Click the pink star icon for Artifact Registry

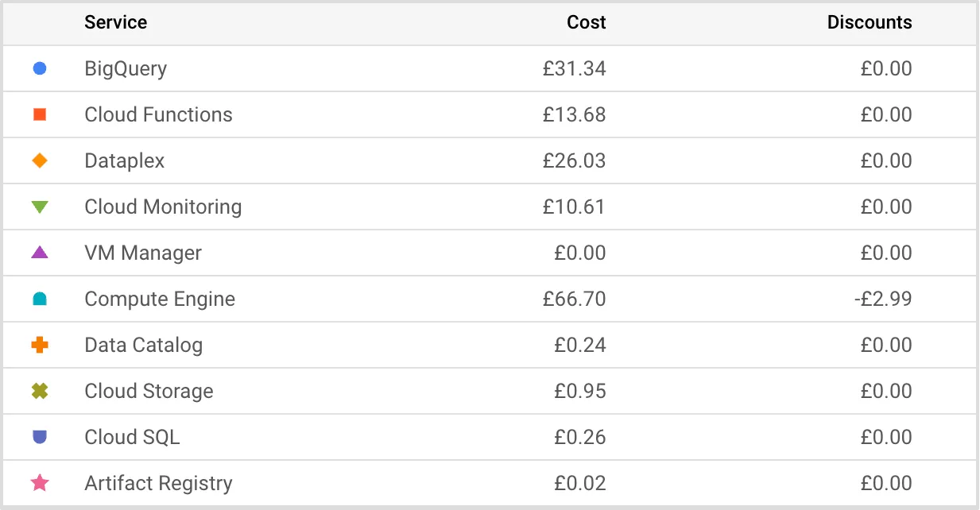pyautogui.click(x=40, y=483)
